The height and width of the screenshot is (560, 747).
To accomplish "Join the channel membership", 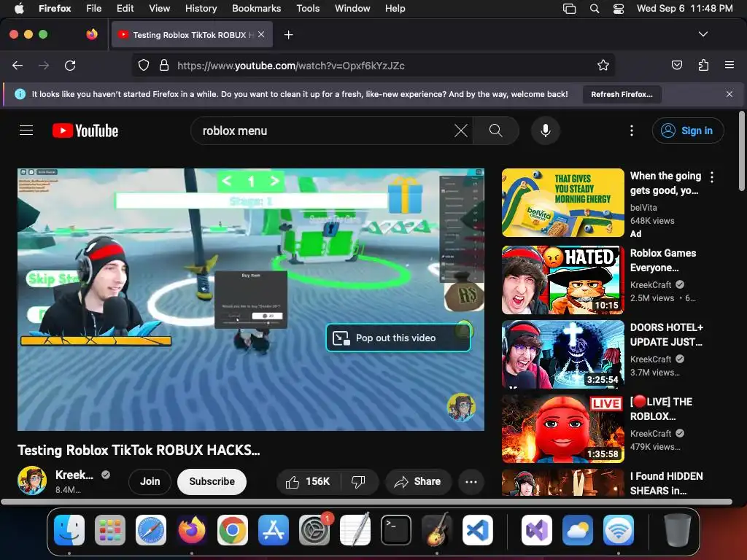I will pos(150,482).
